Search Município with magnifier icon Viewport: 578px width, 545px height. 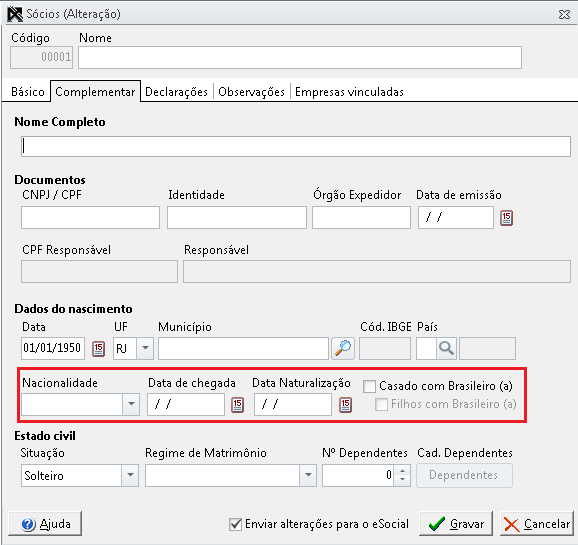[x=343, y=348]
